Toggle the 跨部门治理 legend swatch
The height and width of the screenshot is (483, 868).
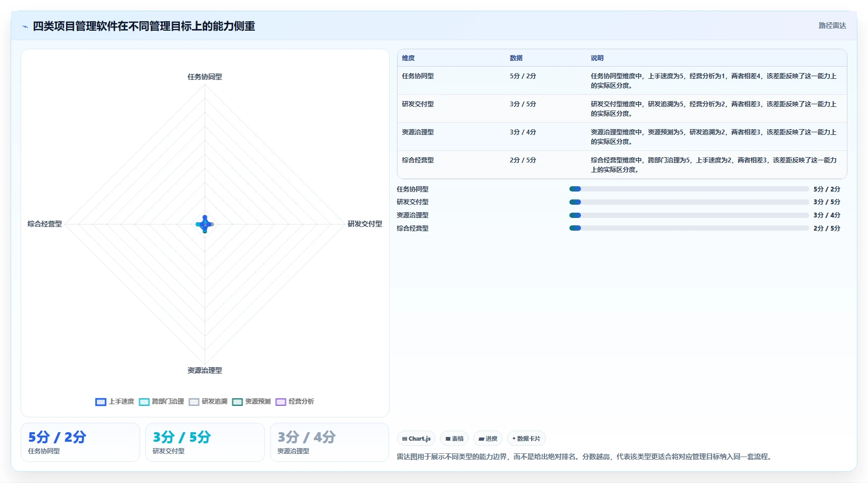click(x=144, y=402)
